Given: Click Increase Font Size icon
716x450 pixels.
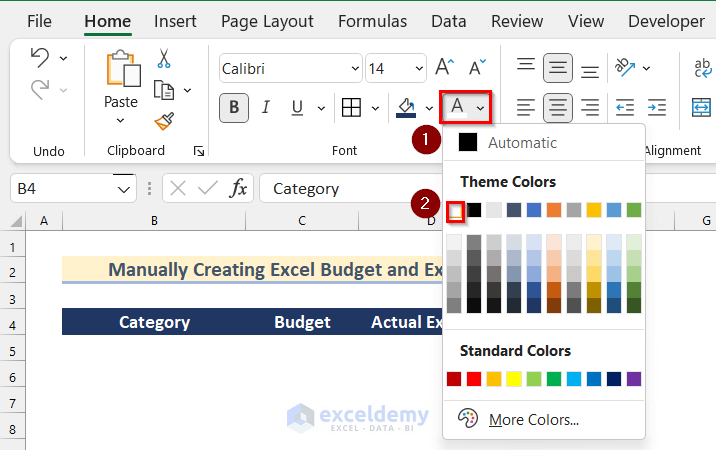Looking at the screenshot, I should click(x=445, y=68).
